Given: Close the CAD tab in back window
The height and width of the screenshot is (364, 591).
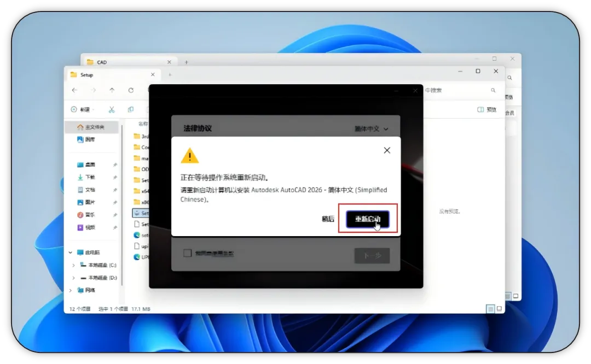Looking at the screenshot, I should [x=169, y=62].
